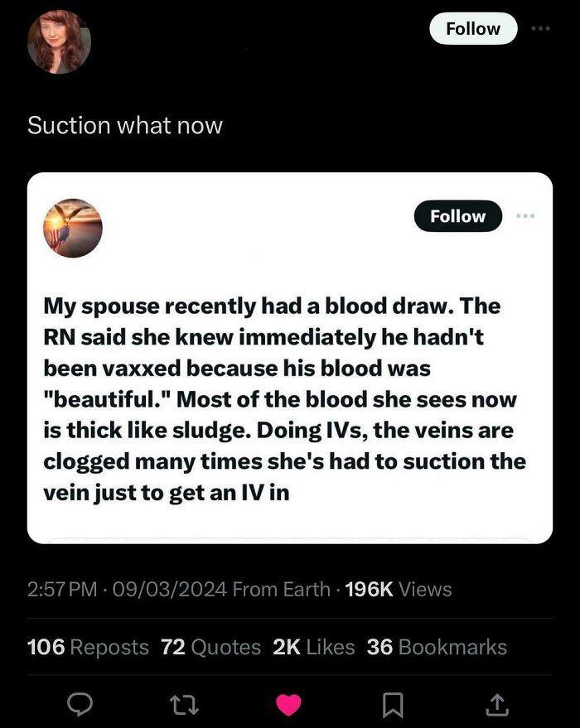580x728 pixels.
Task: Open the more options menu on the main tweet
Action: 541,28
